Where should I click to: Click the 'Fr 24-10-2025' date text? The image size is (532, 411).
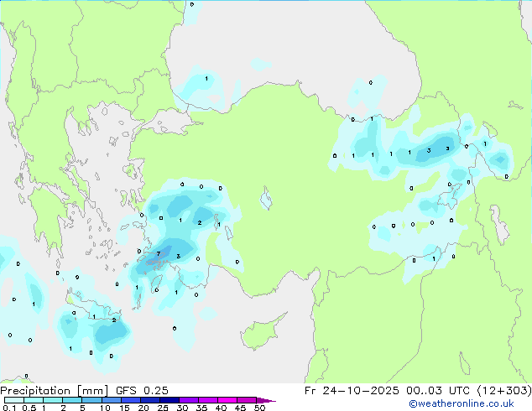tap(352, 391)
